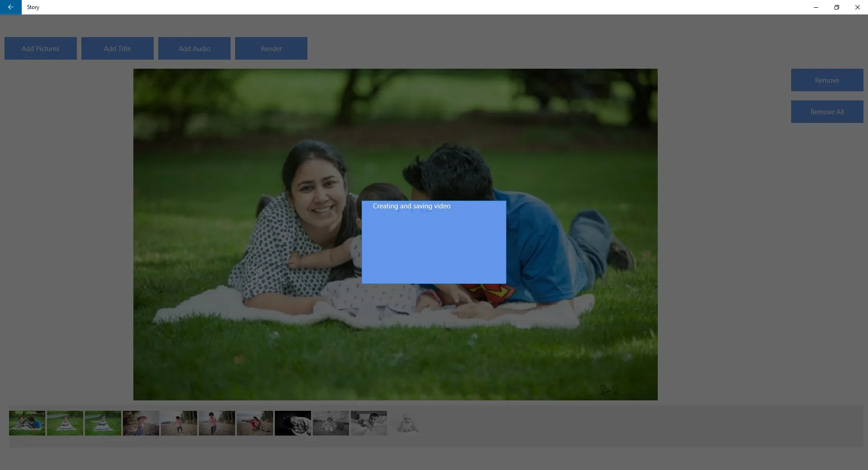Minimize the Story window
This screenshot has width=868, height=470.
click(816, 7)
